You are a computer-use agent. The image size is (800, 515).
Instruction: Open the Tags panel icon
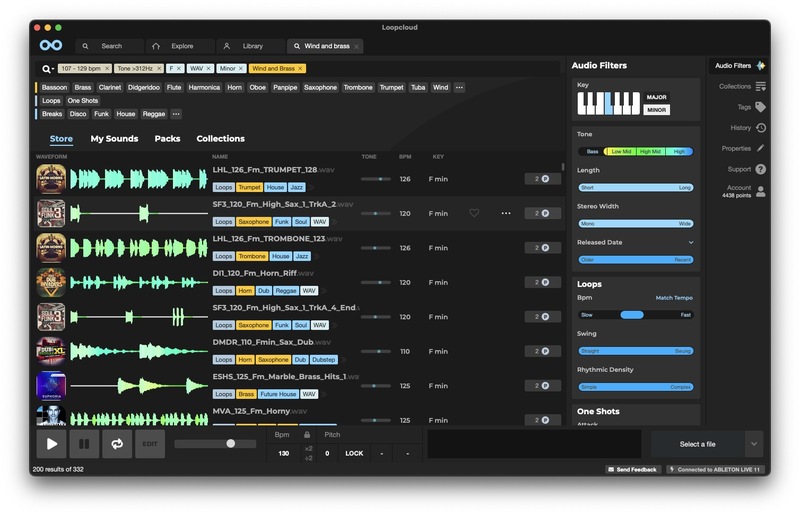[760, 107]
